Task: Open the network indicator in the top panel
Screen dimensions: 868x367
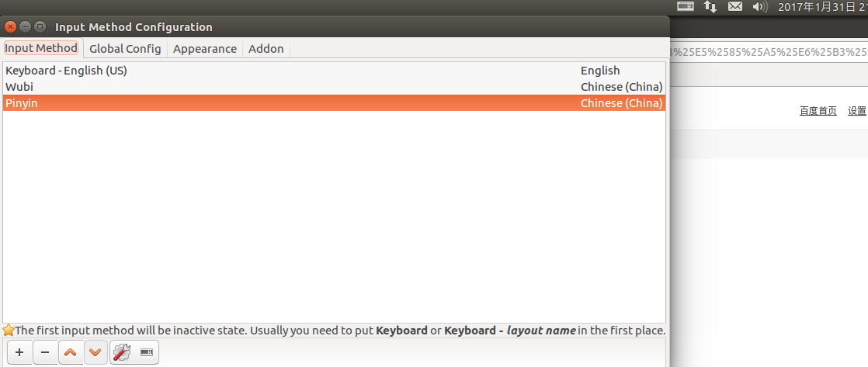Action: point(710,7)
